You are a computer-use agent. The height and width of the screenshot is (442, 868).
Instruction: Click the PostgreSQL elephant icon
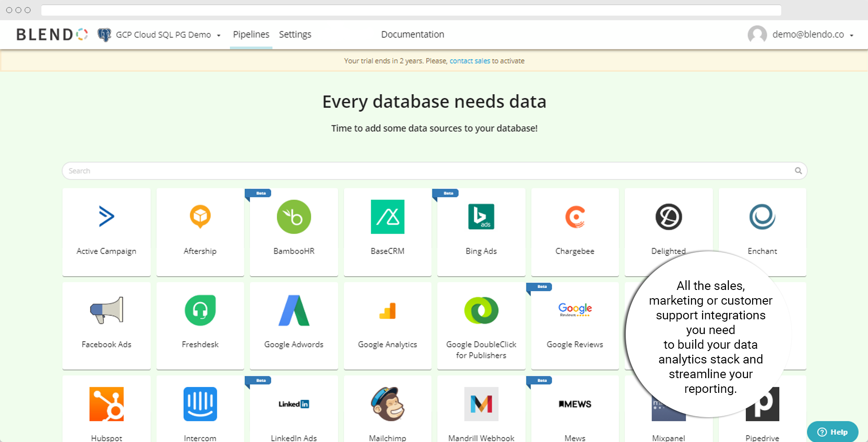(104, 35)
